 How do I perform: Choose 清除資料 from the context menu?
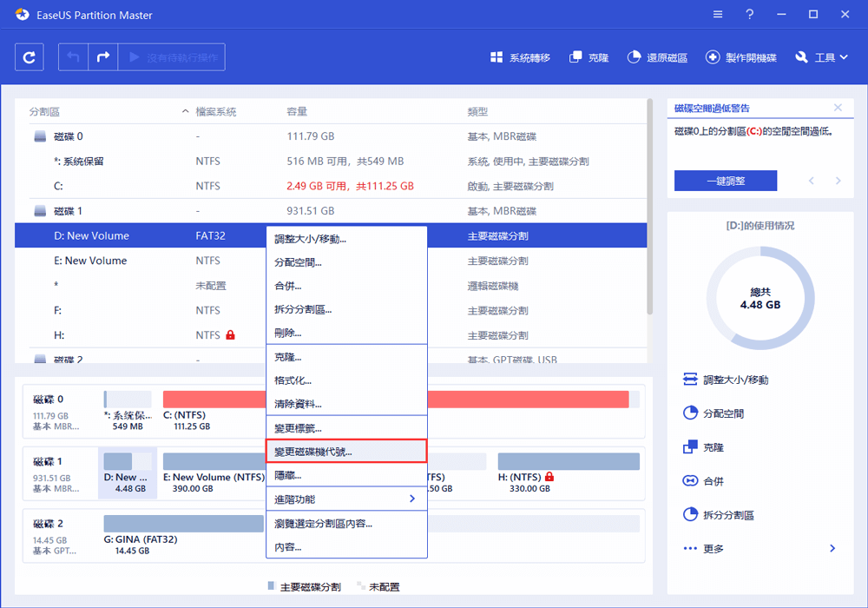click(x=346, y=404)
